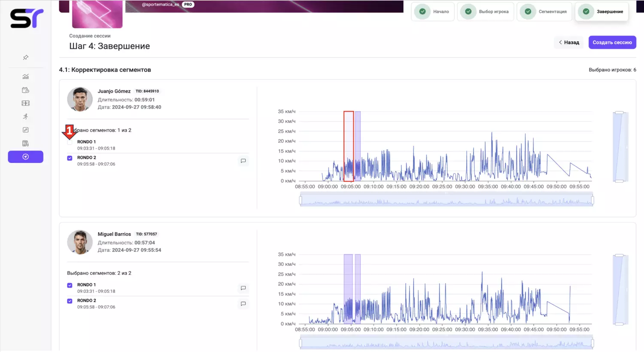The image size is (644, 352).
Task: Open the running player sidebar icon
Action: coord(26,117)
